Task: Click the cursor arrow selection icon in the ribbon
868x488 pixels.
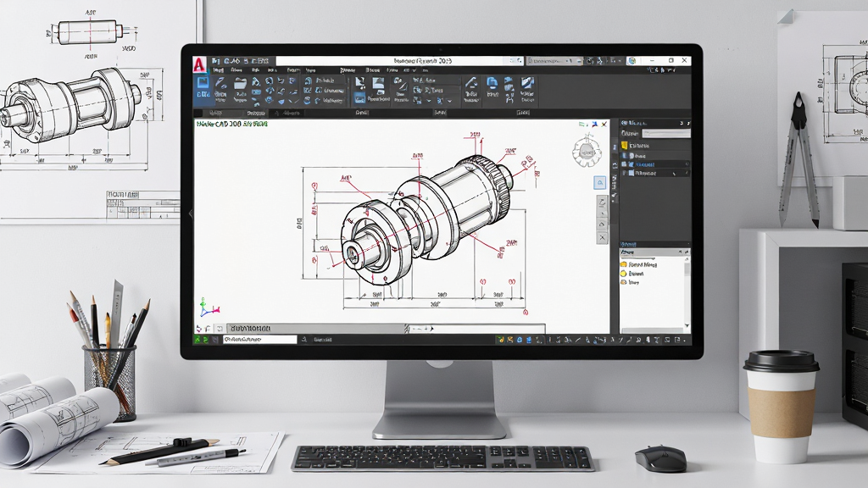Action: click(x=359, y=83)
